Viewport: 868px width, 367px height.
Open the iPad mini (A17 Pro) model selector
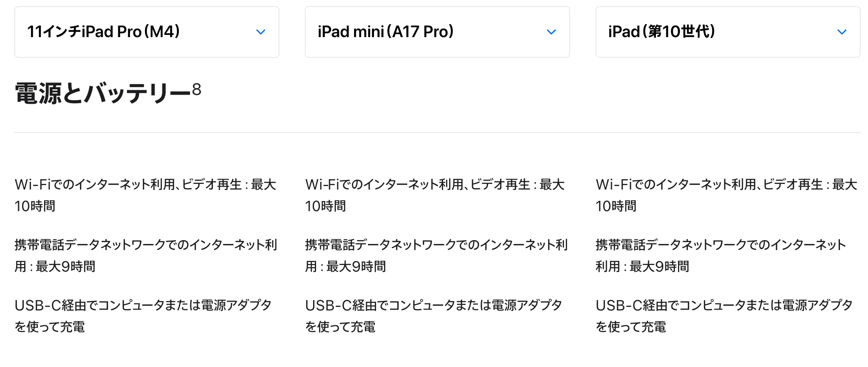pyautogui.click(x=437, y=32)
